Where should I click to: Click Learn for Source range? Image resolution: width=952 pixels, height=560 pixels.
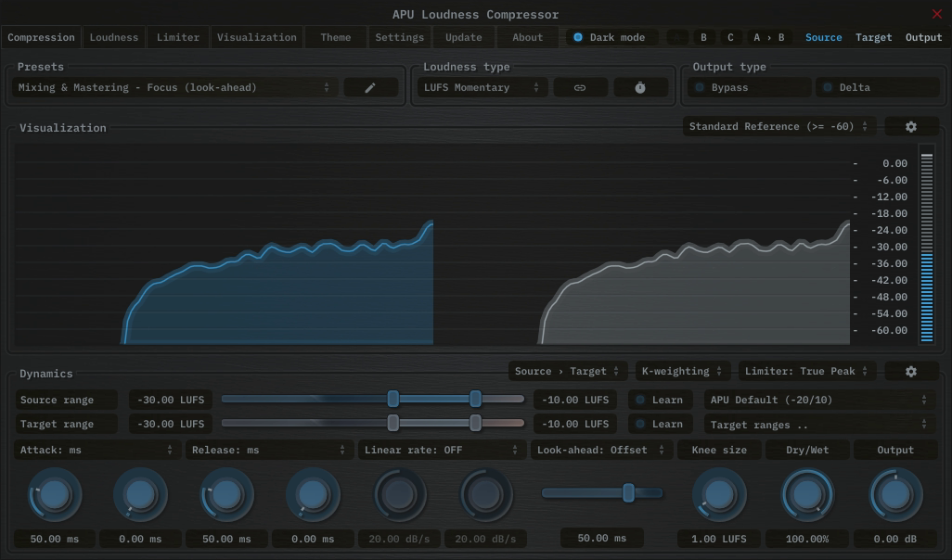[660, 400]
